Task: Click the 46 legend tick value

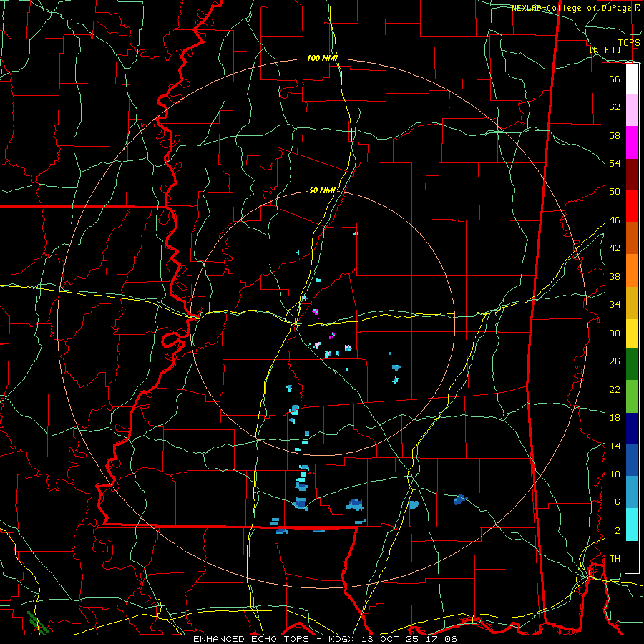Action: [x=615, y=220]
